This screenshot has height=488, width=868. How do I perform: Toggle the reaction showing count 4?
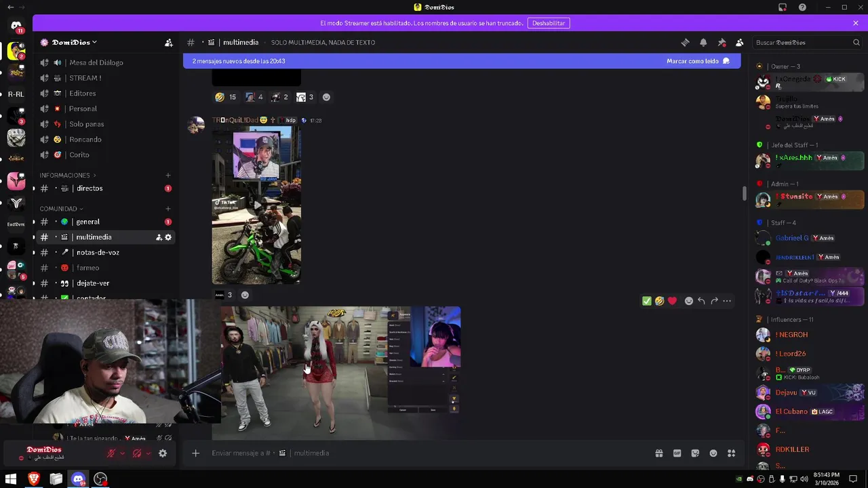pos(254,97)
